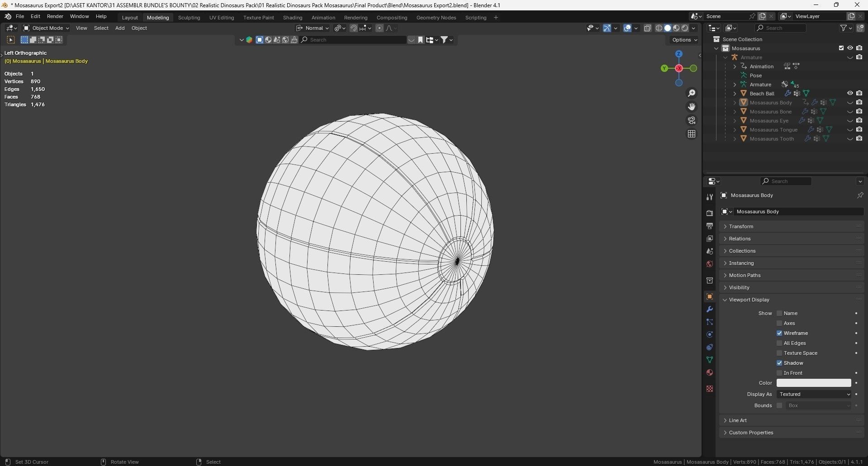Select solid viewport shading

668,28
